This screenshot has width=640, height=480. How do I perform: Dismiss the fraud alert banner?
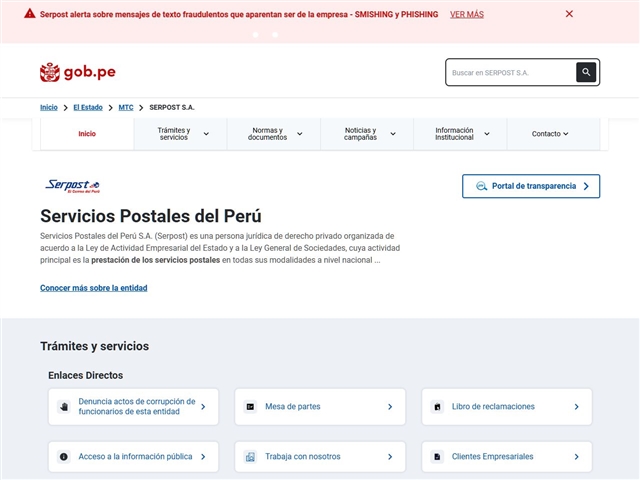point(569,14)
